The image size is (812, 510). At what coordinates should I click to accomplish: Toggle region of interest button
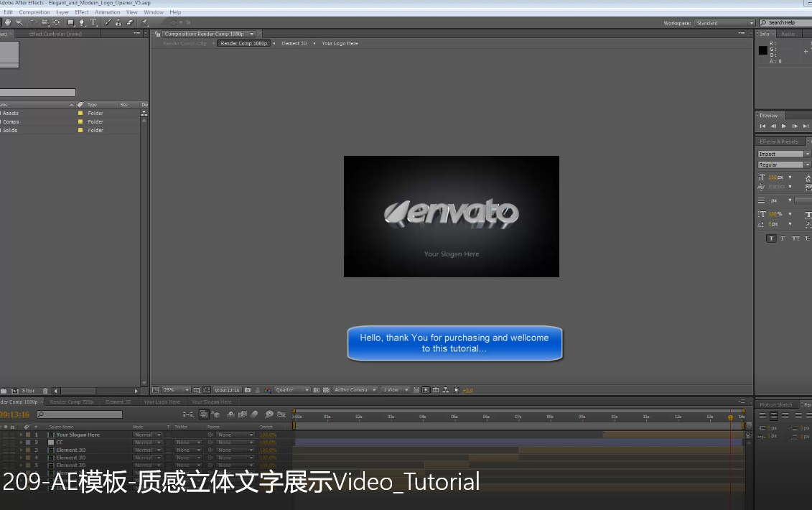(317, 390)
